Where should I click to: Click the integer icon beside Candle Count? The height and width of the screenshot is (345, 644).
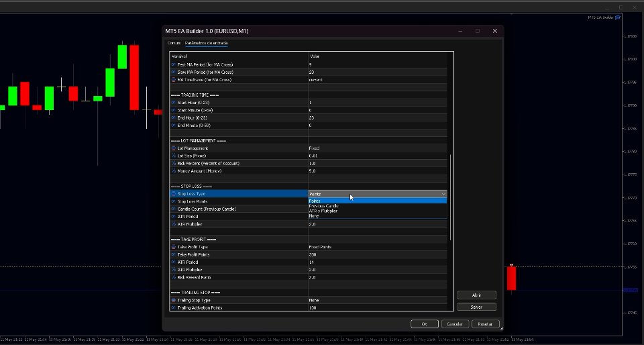(x=173, y=209)
